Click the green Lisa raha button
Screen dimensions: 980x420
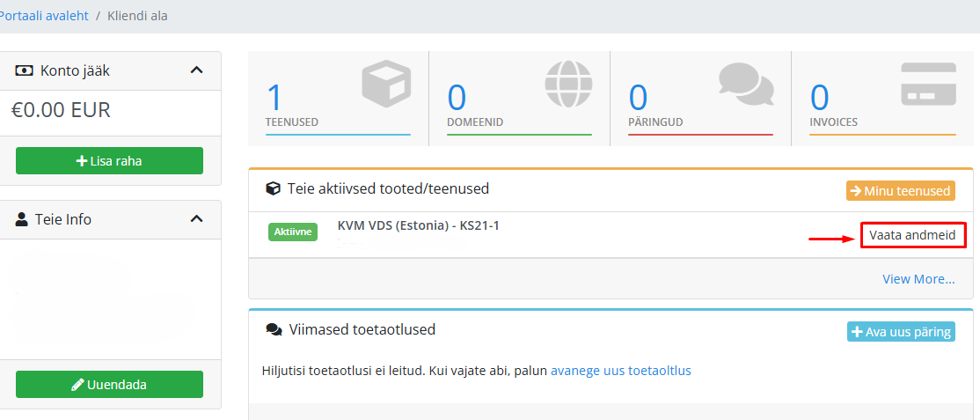109,161
